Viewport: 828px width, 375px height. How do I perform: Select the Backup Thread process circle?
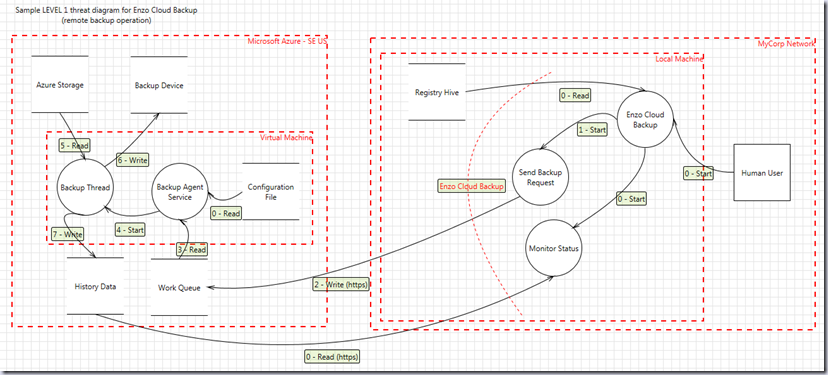click(x=86, y=186)
